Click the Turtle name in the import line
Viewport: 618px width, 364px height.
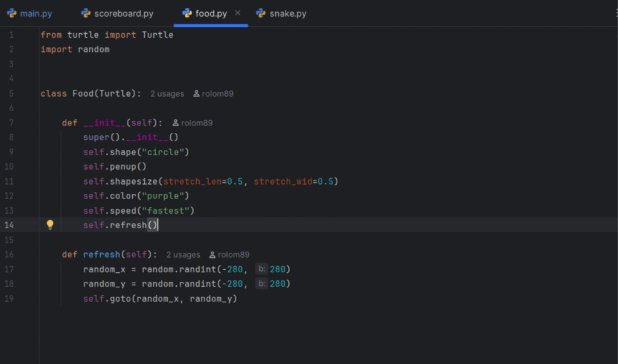[158, 35]
